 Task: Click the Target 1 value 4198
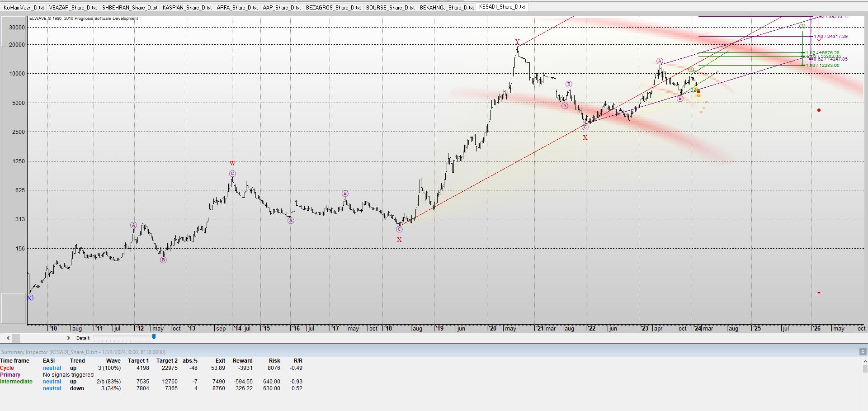point(142,368)
